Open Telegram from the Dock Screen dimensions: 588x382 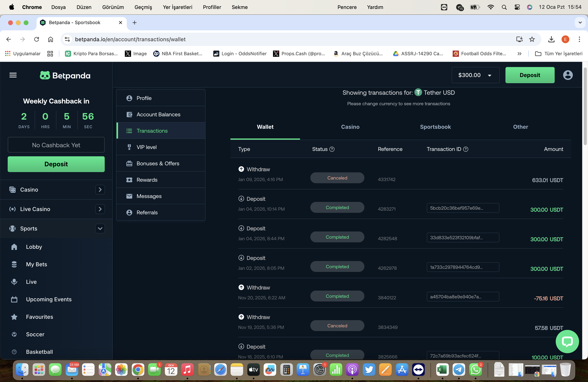click(x=459, y=370)
